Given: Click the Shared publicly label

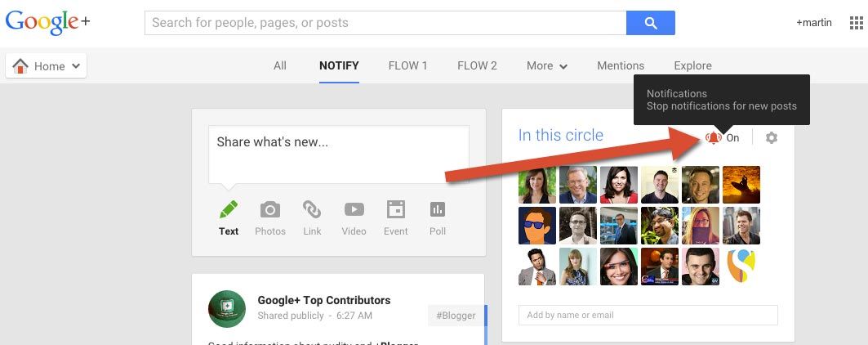Looking at the screenshot, I should point(291,316).
